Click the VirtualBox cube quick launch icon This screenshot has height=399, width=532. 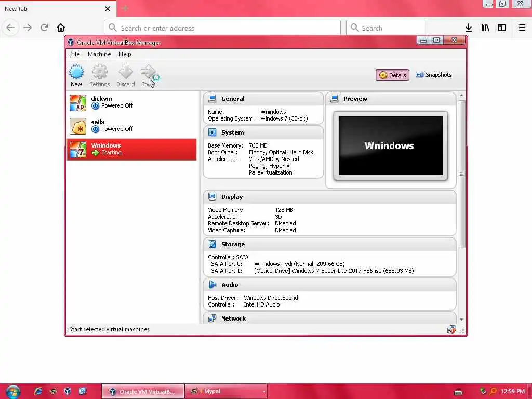[68, 391]
